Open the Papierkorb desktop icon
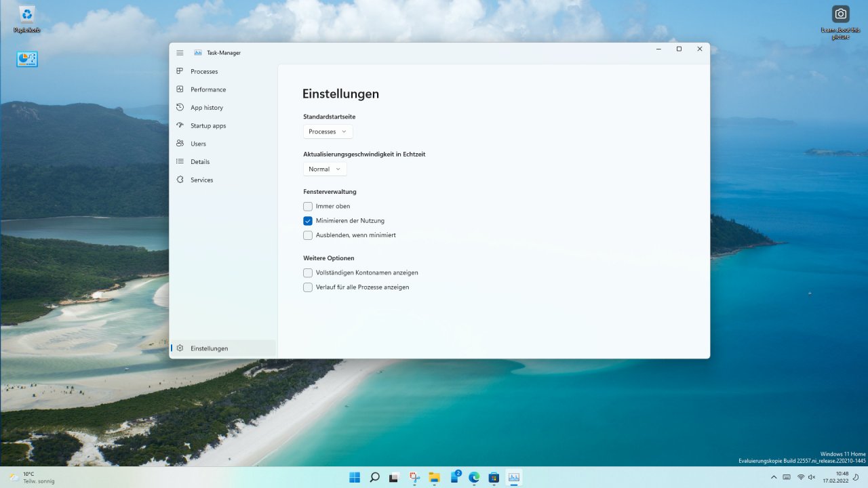The width and height of the screenshot is (868, 488). tap(27, 14)
